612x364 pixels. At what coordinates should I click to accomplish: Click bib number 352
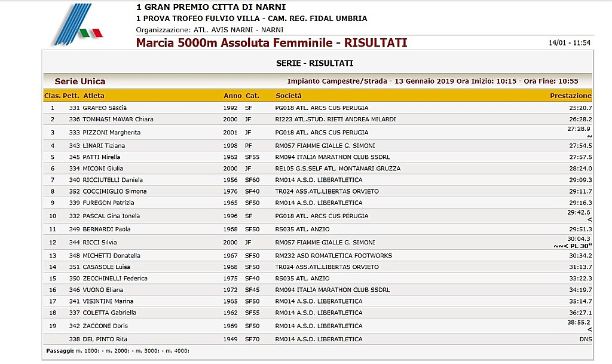click(74, 191)
